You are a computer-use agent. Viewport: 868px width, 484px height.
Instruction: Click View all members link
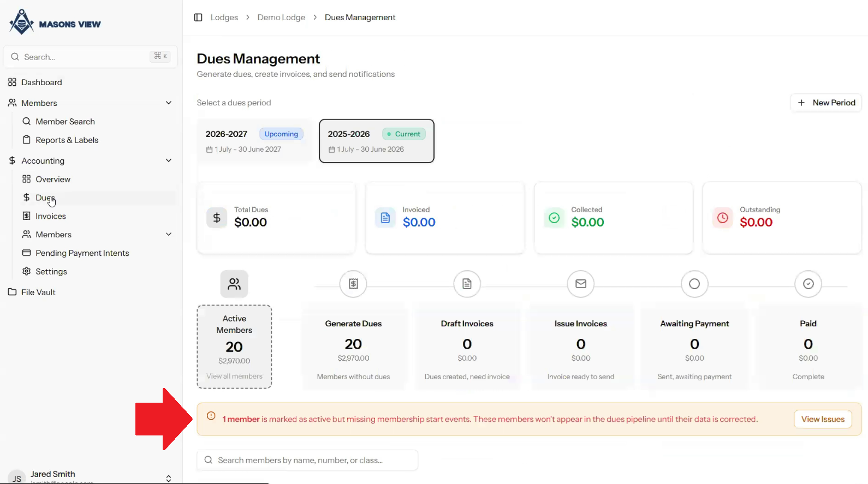pyautogui.click(x=234, y=377)
